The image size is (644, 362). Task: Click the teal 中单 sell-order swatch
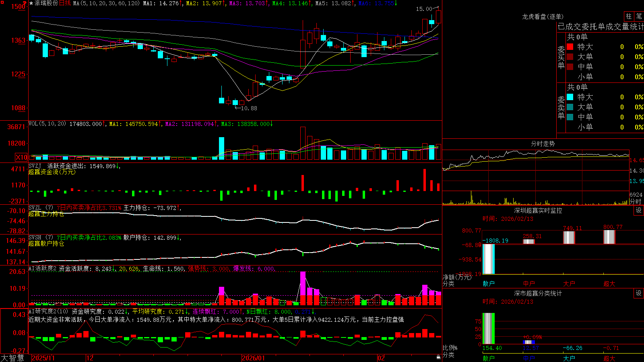point(570,117)
